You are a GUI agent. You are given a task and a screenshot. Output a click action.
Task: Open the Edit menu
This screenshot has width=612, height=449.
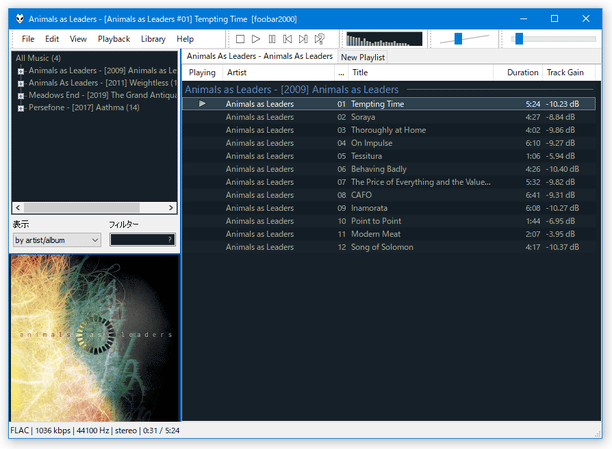pos(52,39)
